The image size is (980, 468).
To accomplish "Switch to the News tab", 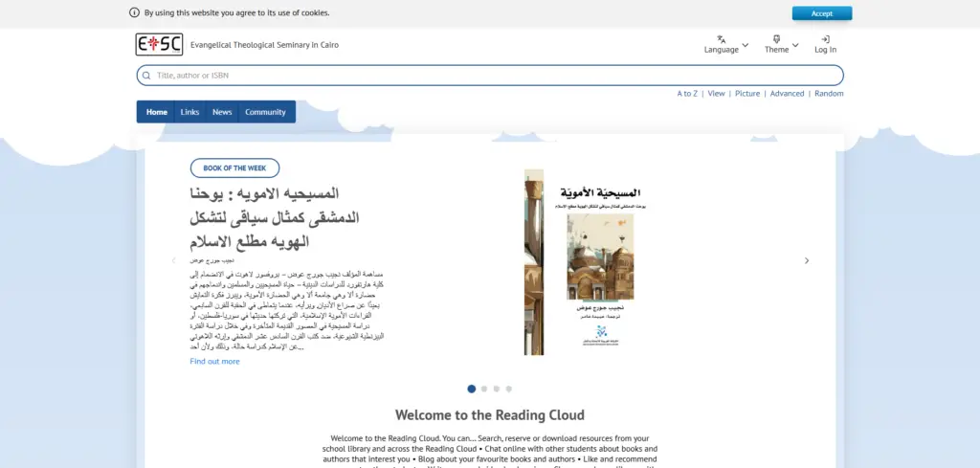I will tap(222, 112).
